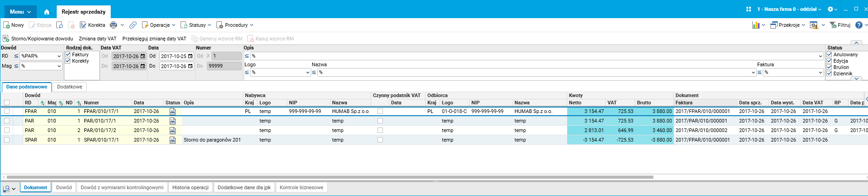Click status icon in SPAR/010/17/1 row
The height and width of the screenshot is (196, 868).
pyautogui.click(x=172, y=140)
